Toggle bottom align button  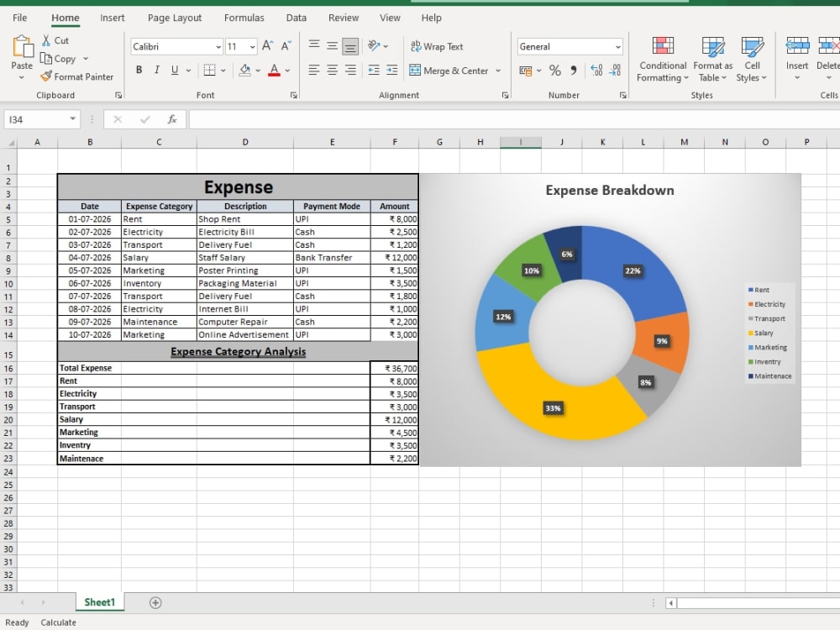coord(351,46)
